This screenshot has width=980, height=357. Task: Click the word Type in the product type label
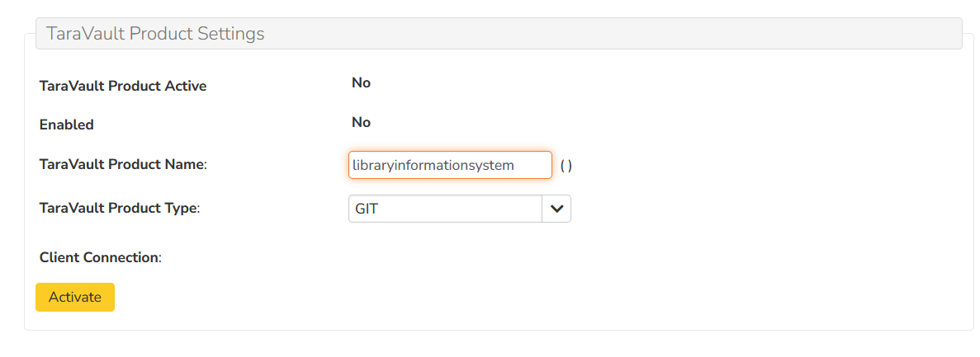(182, 209)
